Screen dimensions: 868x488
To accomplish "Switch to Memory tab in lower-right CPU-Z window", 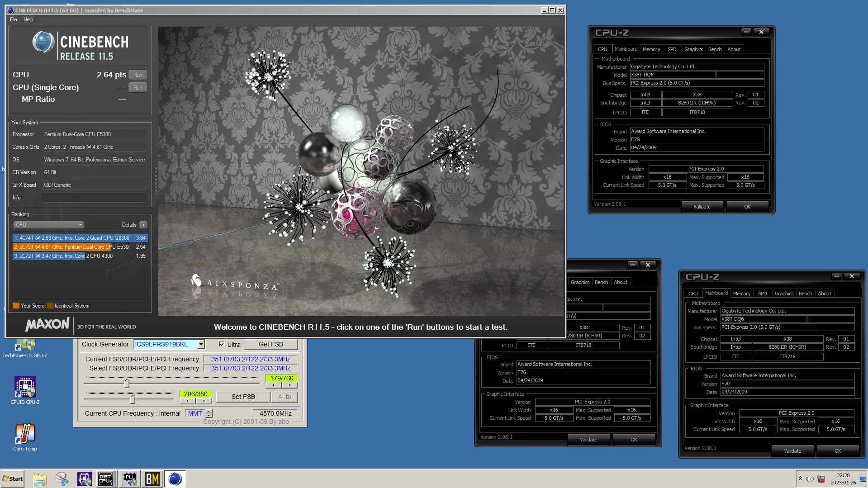I will pos(741,294).
